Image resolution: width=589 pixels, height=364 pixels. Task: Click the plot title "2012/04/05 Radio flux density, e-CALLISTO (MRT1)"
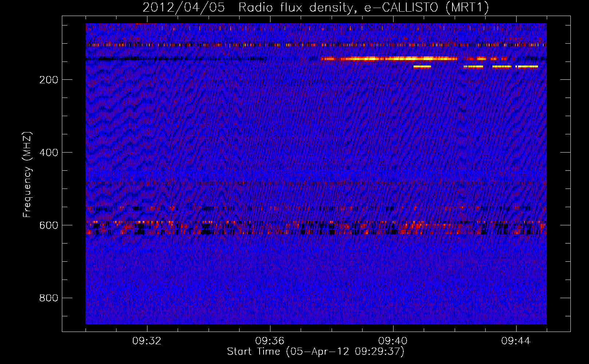(316, 7)
